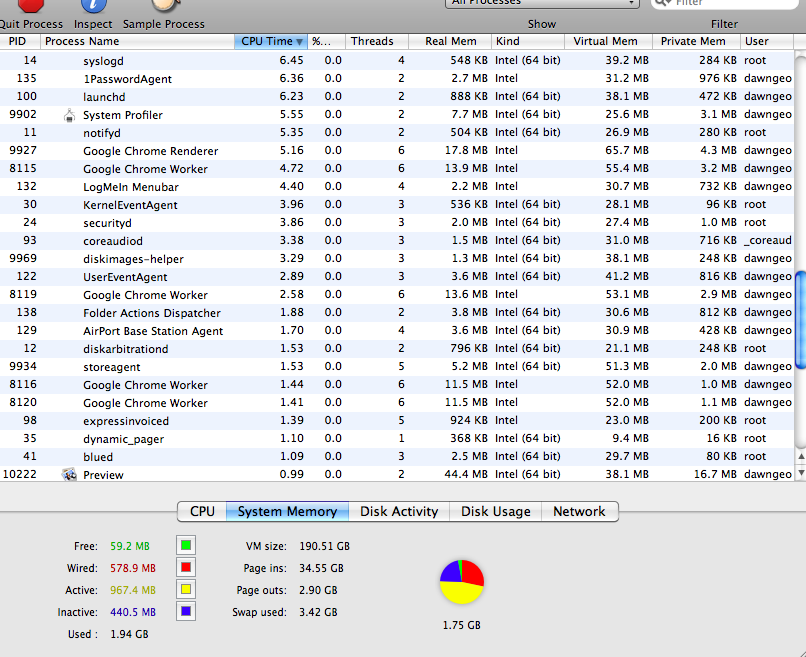Image resolution: width=806 pixels, height=657 pixels.
Task: Select the securityd process row
Action: [x=397, y=222]
